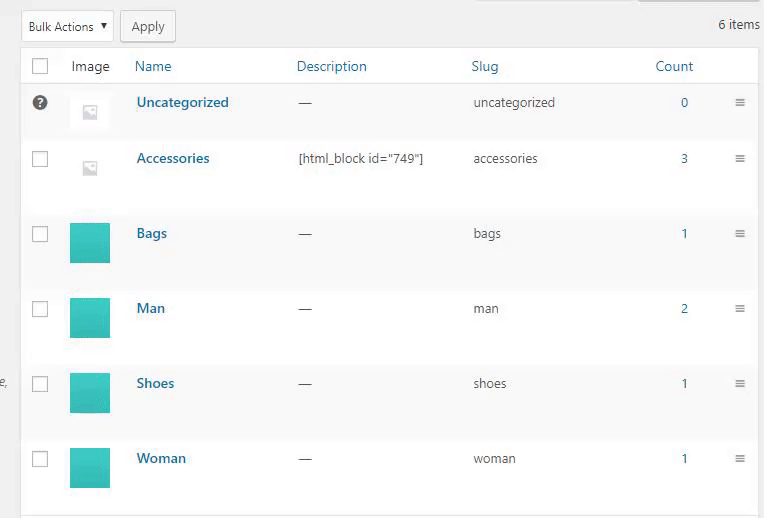Click the drag handle icon in Man row
Image resolution: width=764 pixels, height=518 pixels.
[x=740, y=308]
